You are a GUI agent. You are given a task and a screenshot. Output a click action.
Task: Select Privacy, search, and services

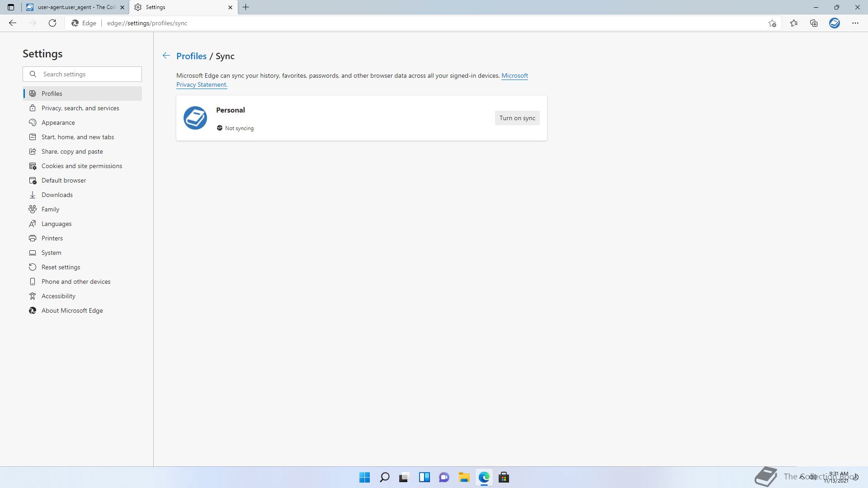[80, 108]
